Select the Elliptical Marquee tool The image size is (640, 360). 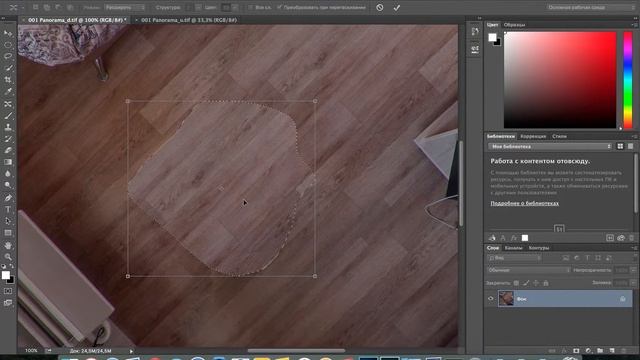tap(8, 45)
